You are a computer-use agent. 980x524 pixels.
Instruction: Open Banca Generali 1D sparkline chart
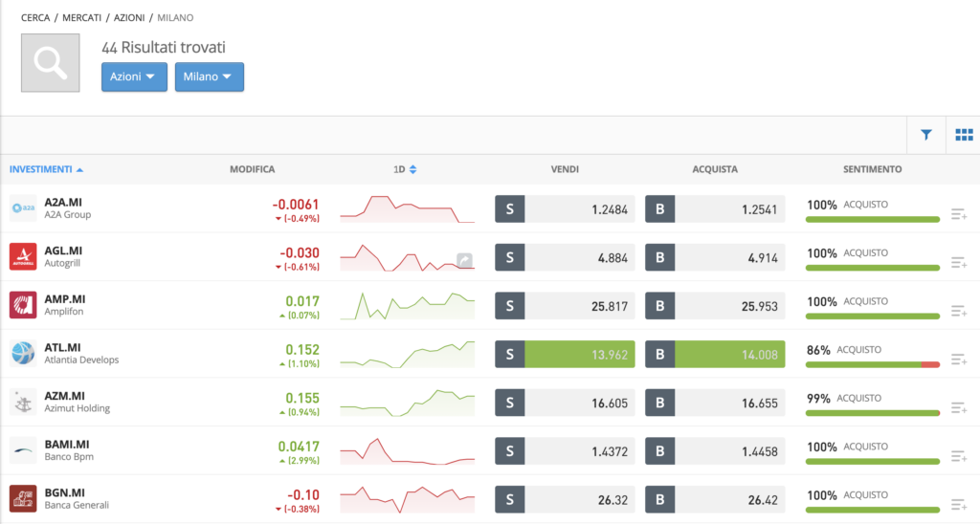[408, 500]
